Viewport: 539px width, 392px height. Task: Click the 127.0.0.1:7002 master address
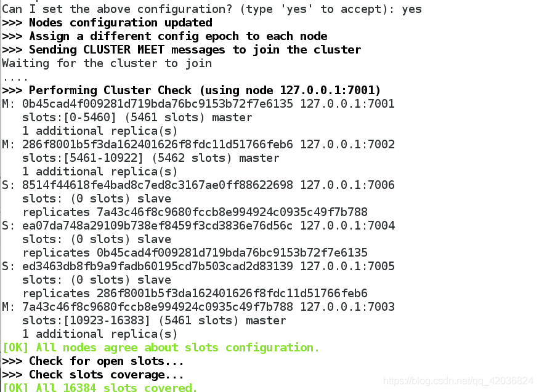(x=347, y=144)
